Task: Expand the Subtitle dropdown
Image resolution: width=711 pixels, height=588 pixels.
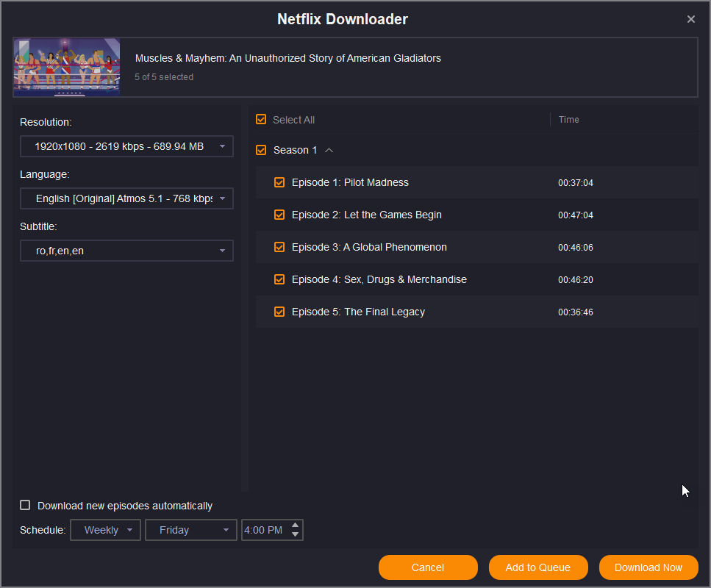Action: pos(126,251)
